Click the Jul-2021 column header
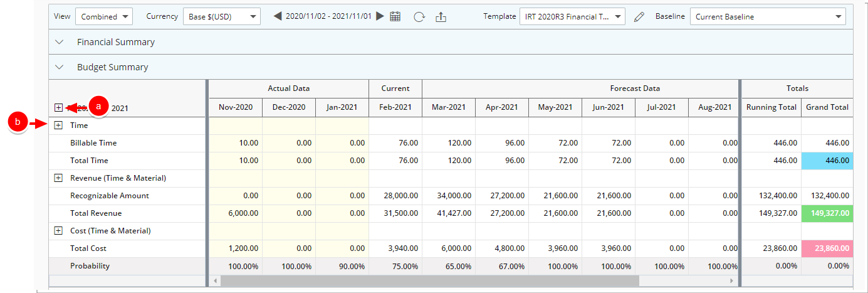 click(662, 107)
